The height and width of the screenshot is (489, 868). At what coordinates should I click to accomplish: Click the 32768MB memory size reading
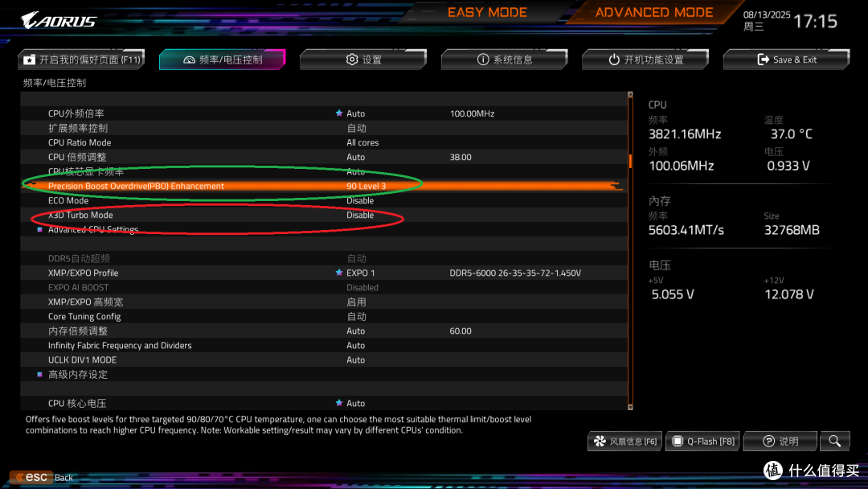click(792, 230)
